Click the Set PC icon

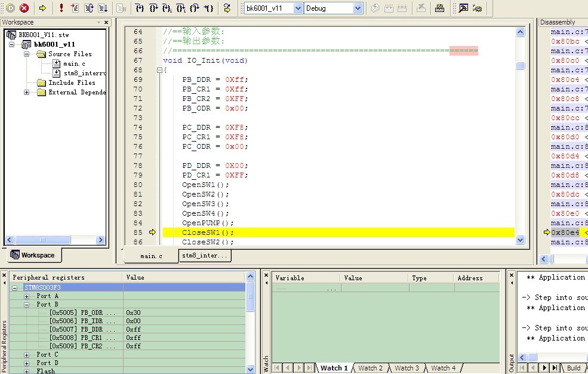click(x=227, y=8)
